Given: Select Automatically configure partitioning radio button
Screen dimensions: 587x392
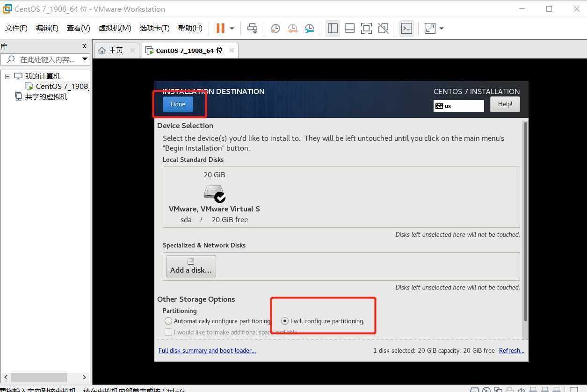Looking at the screenshot, I should (168, 321).
